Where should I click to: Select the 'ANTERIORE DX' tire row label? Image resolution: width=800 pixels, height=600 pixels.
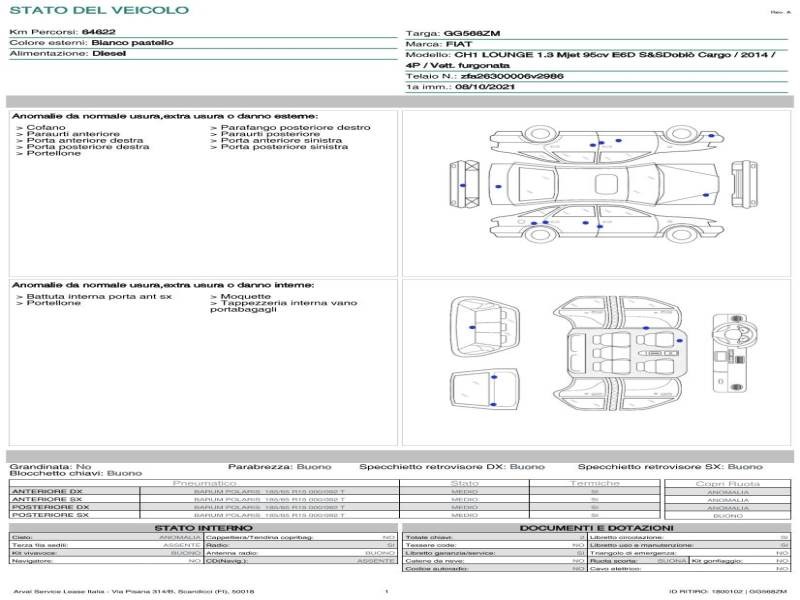(47, 492)
